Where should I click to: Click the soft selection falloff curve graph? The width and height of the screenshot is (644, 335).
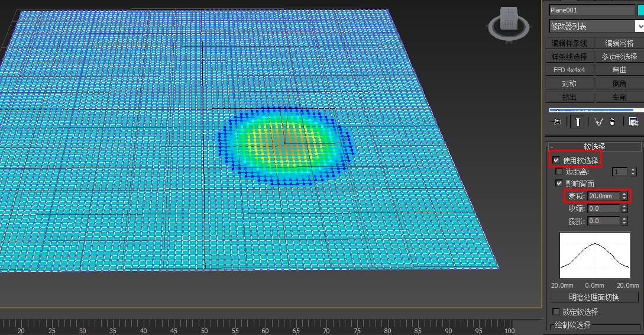[x=595, y=255]
